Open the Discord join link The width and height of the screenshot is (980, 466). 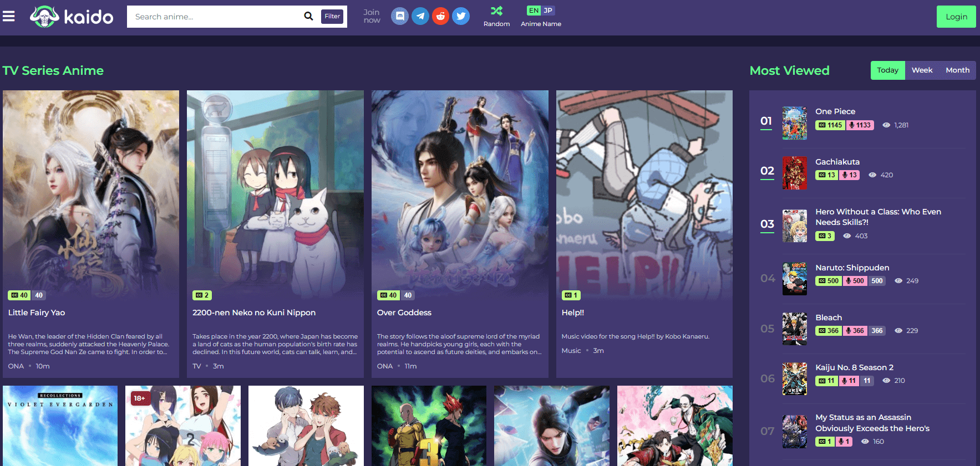pos(400,16)
